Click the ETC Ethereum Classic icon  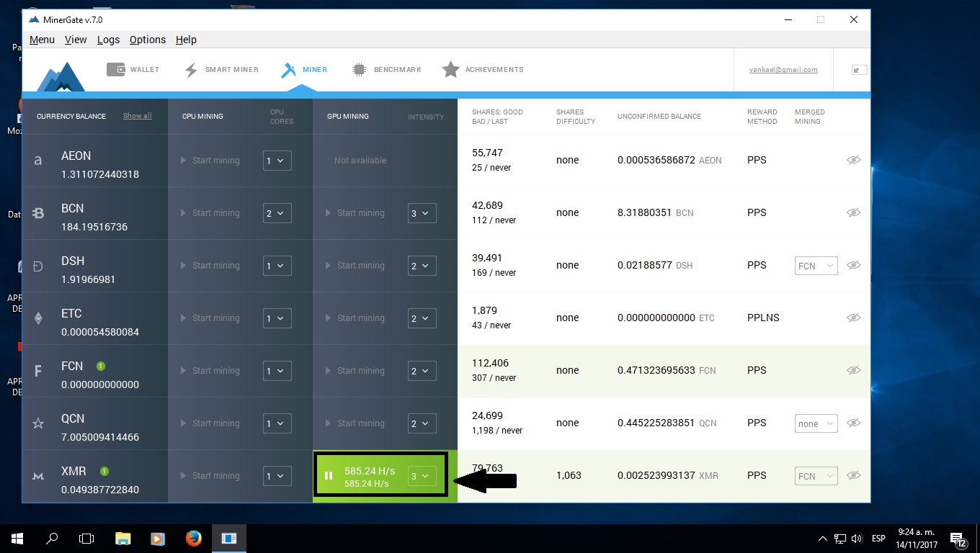[38, 318]
